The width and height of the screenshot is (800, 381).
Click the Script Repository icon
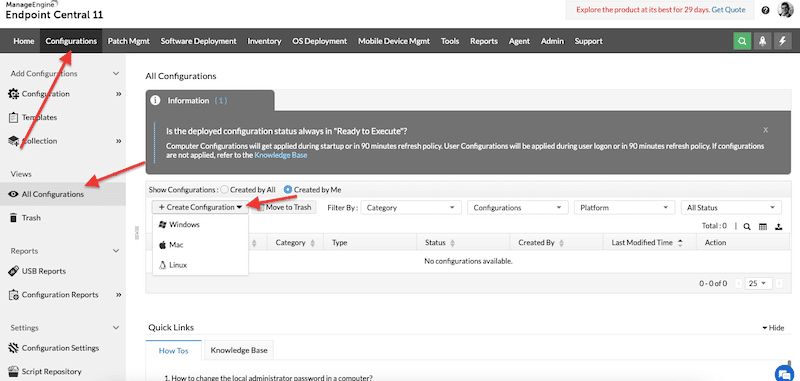tap(14, 371)
